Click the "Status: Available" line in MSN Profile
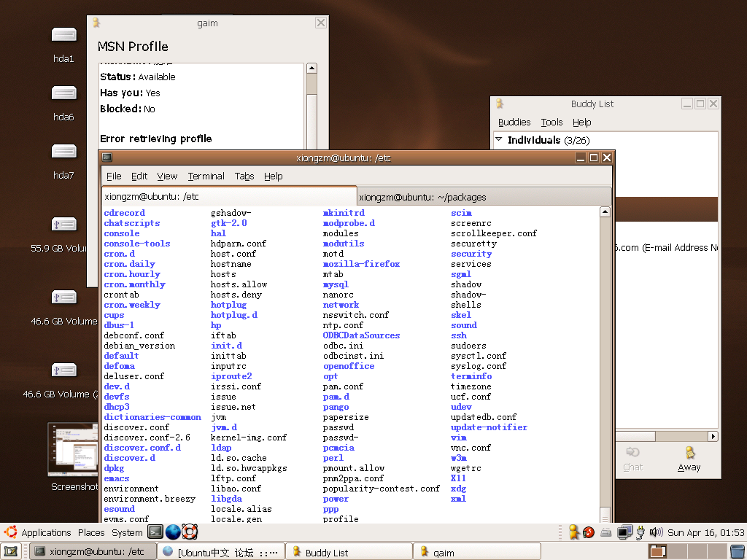The height and width of the screenshot is (560, 747). [138, 77]
